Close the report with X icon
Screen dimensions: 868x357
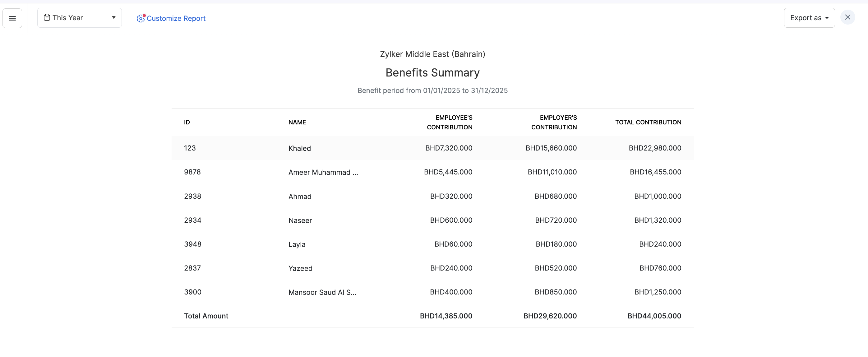847,17
